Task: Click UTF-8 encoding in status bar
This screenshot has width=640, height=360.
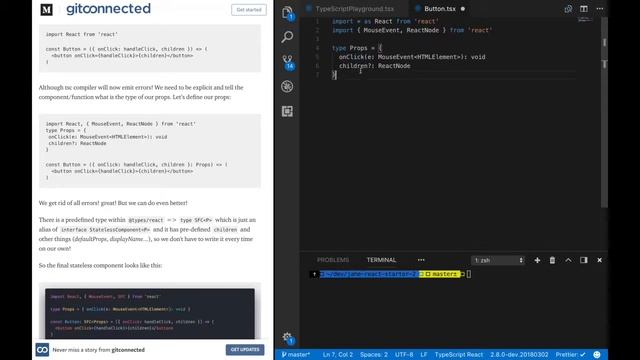Action: point(404,354)
